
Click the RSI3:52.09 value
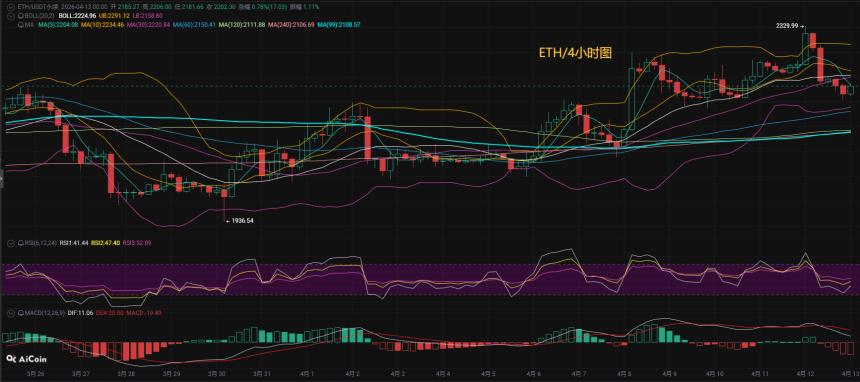[137, 243]
